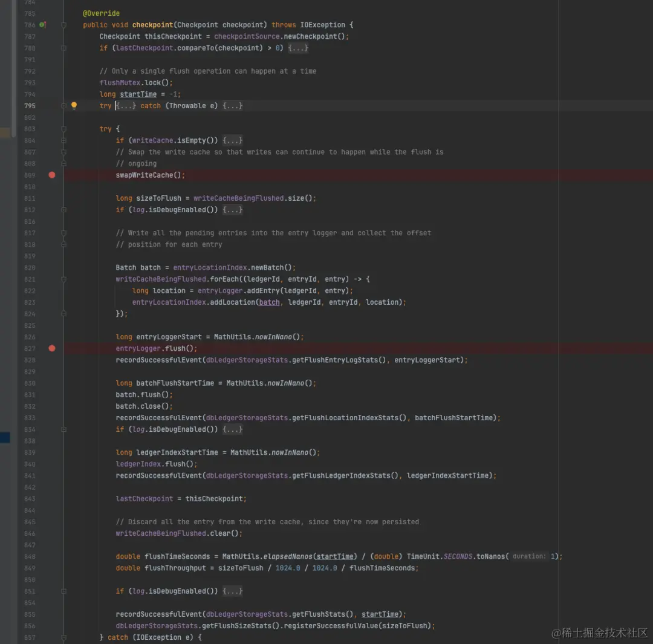653x644 pixels.
Task: Click entryLocationIndex.newBatch() call
Action: coord(234,267)
